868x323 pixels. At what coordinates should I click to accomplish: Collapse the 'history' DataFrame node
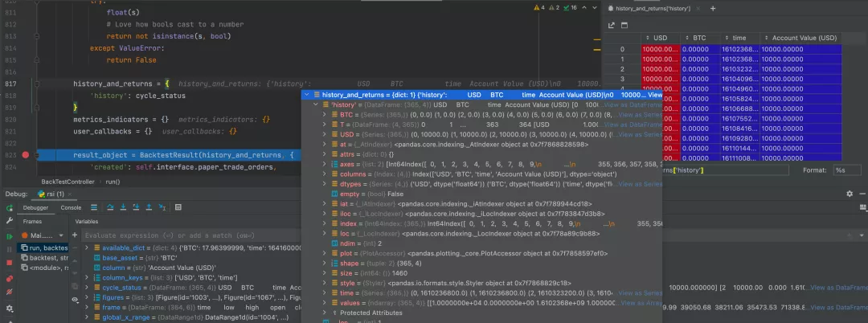[316, 104]
